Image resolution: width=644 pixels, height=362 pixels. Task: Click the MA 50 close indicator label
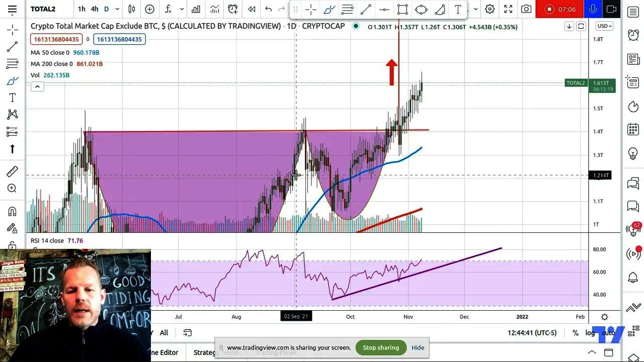(x=50, y=52)
